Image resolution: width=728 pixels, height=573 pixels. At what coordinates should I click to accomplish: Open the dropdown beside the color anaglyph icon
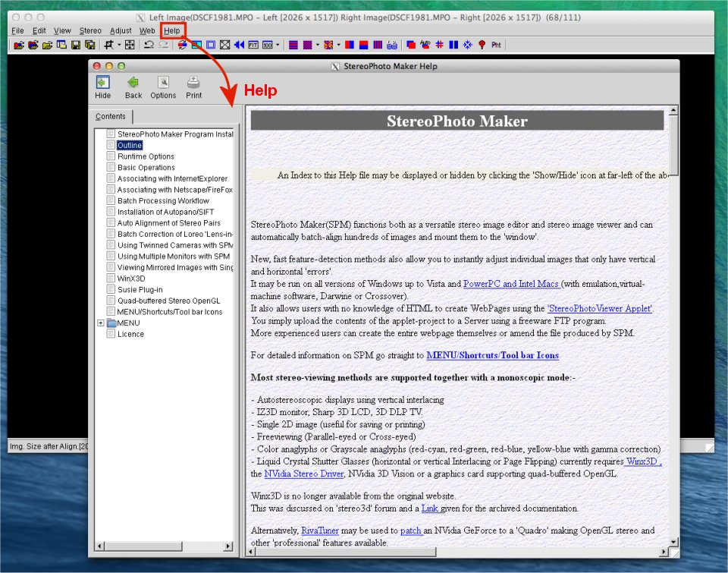(338, 45)
